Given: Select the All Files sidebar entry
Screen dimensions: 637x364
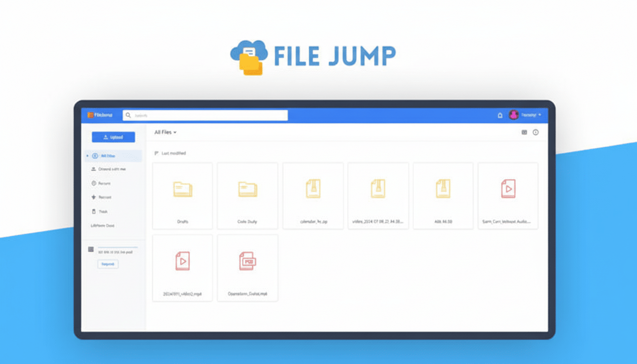Looking at the screenshot, I should [105, 155].
